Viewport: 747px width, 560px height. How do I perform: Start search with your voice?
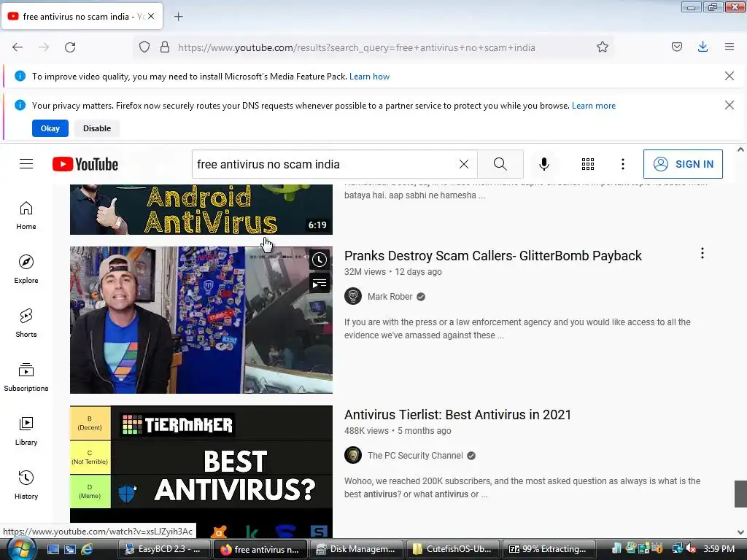tap(543, 164)
